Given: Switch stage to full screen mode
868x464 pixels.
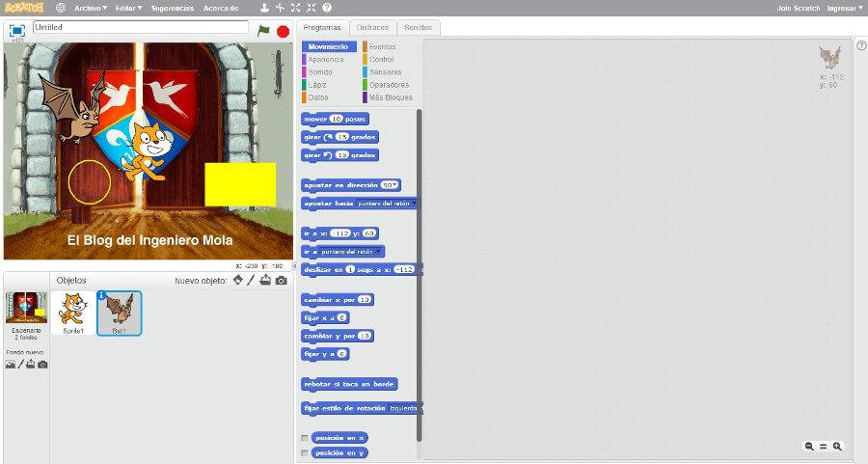Looking at the screenshot, I should click(x=17, y=31).
